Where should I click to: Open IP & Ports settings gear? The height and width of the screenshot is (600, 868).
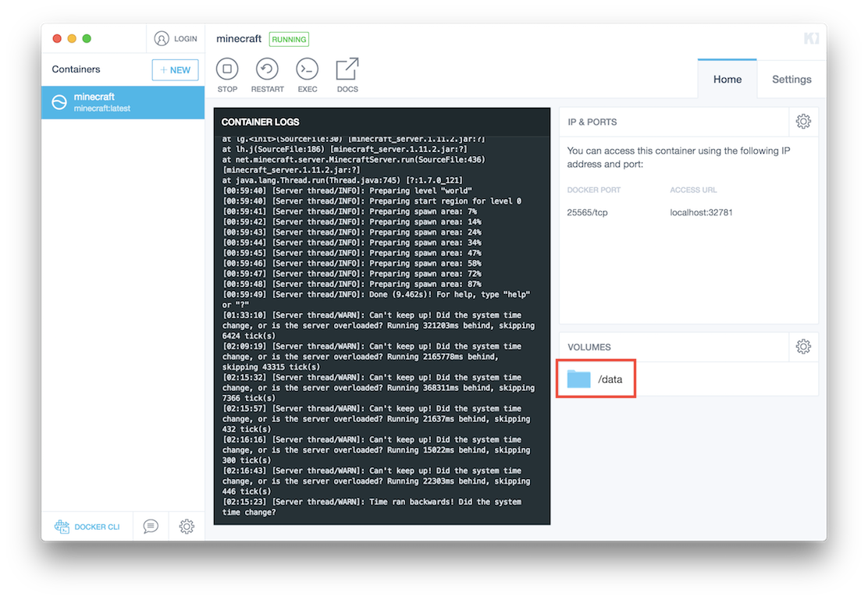[803, 122]
